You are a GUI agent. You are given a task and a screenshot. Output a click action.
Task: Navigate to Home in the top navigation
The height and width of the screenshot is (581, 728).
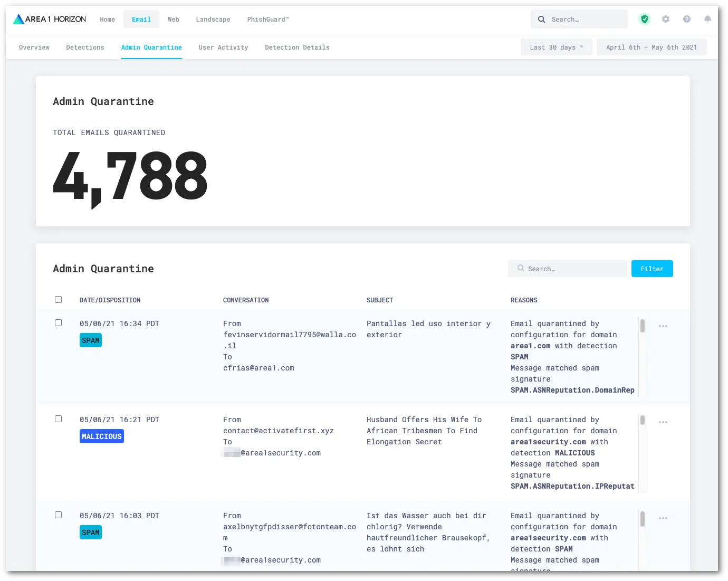pyautogui.click(x=107, y=19)
